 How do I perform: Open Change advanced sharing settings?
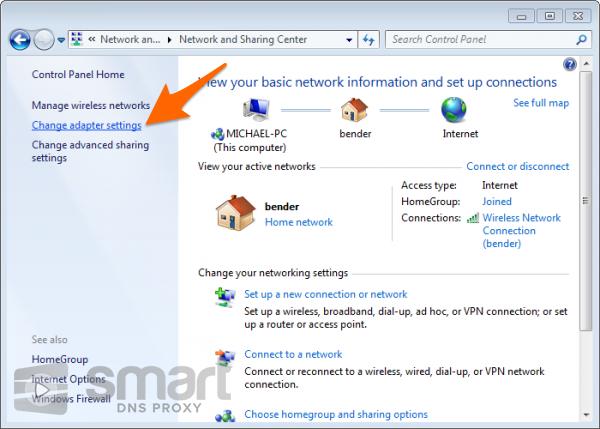[x=90, y=151]
